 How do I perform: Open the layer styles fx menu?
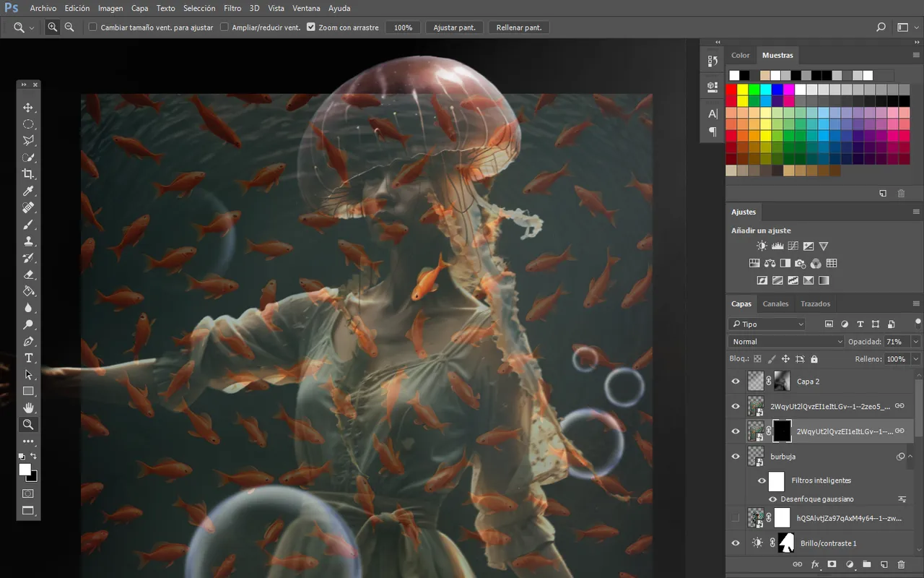click(815, 564)
